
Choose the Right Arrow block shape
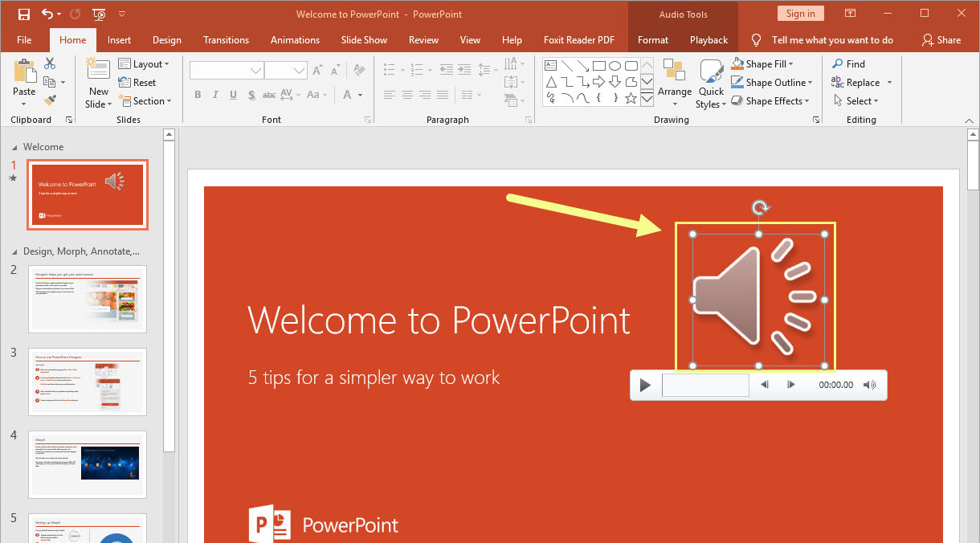coord(599,82)
